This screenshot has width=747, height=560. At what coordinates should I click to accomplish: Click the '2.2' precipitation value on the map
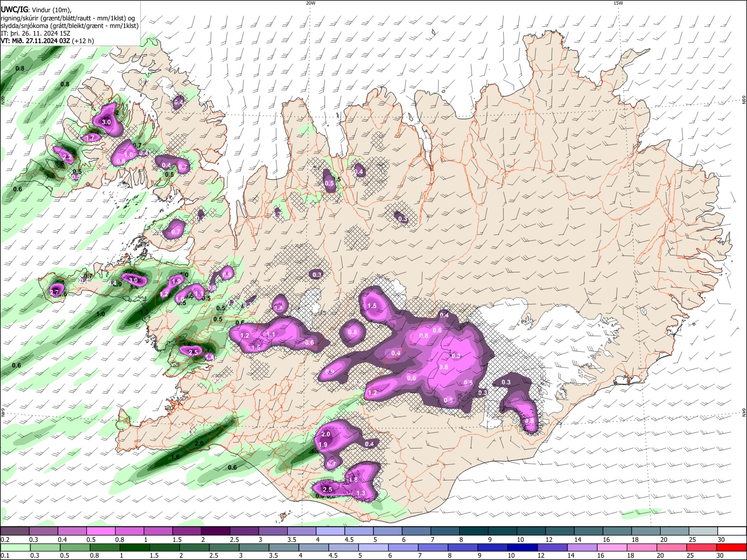67,157
